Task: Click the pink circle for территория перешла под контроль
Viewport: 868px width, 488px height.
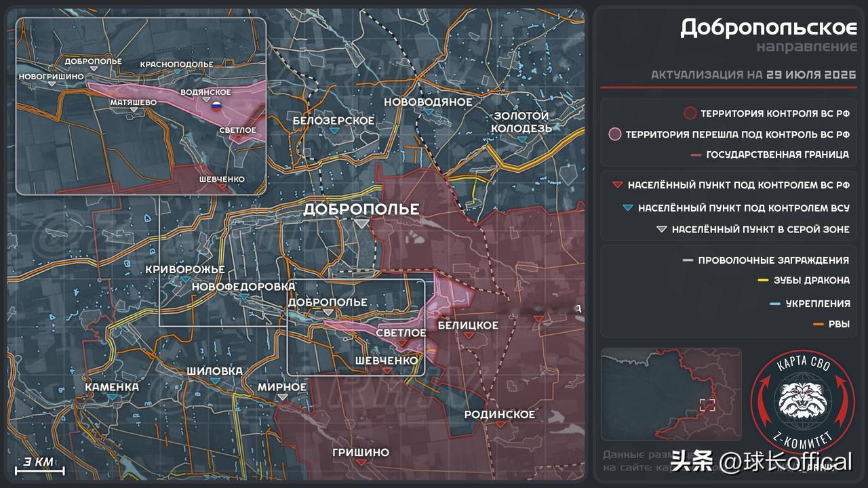Action: (x=615, y=134)
